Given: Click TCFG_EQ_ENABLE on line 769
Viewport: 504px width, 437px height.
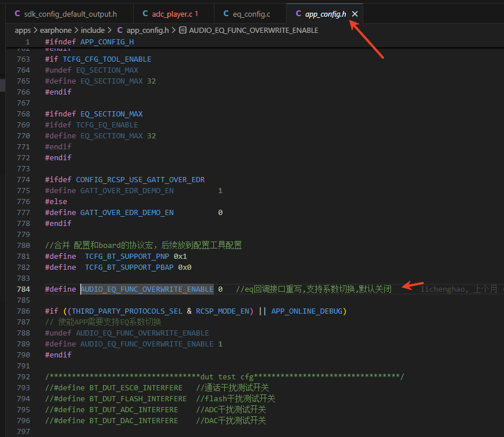Looking at the screenshot, I should (107, 125).
